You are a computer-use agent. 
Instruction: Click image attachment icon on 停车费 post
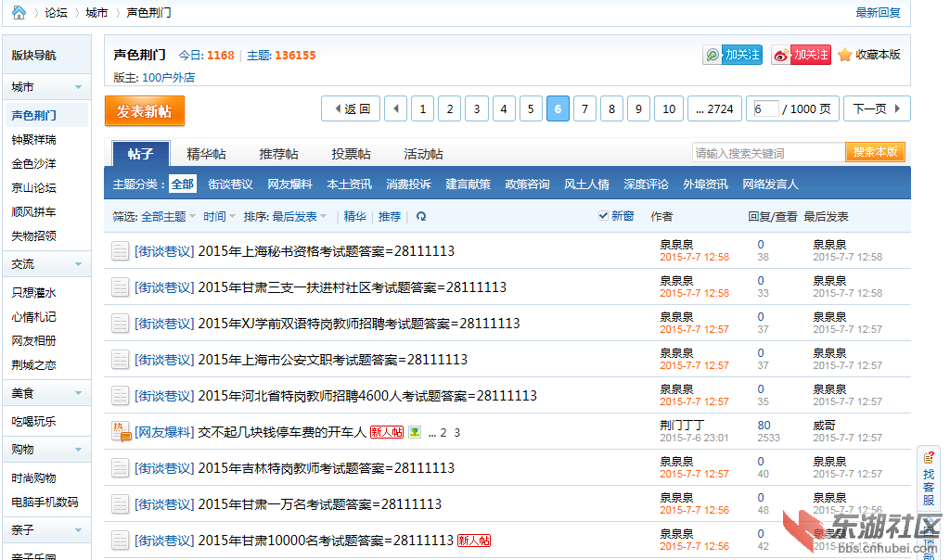(x=415, y=432)
